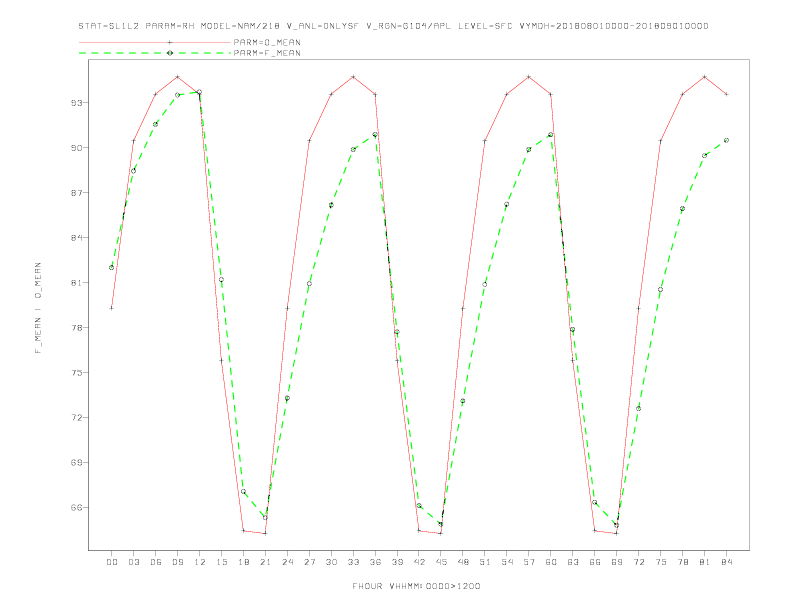The width and height of the screenshot is (792, 612).
Task: Click x-axis forecast hour label 63
Action: click(573, 562)
